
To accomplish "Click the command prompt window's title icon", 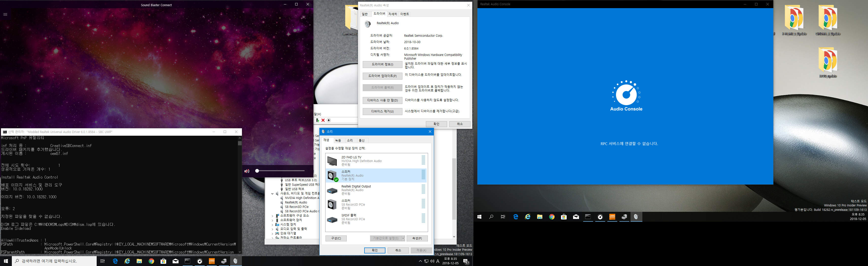I will [x=5, y=132].
